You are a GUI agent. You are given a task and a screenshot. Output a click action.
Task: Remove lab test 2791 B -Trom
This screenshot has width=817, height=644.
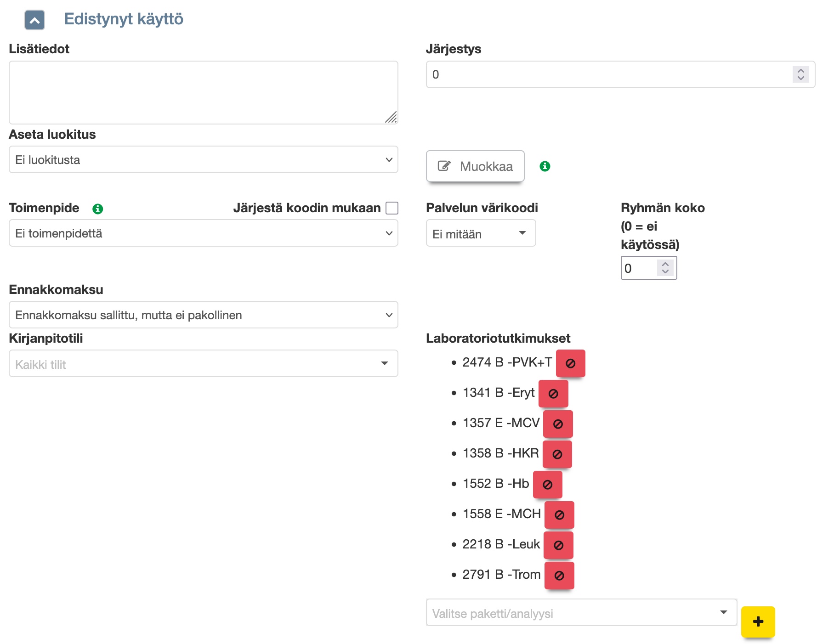559,576
